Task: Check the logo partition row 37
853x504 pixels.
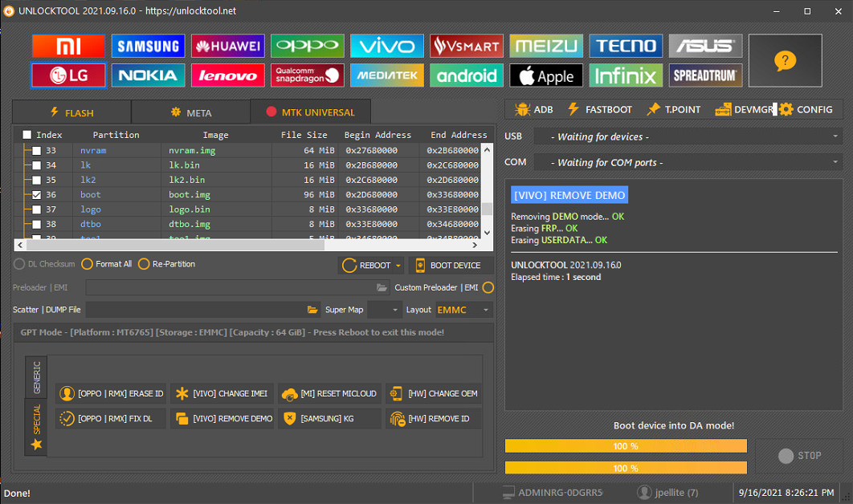Action: pyautogui.click(x=36, y=209)
